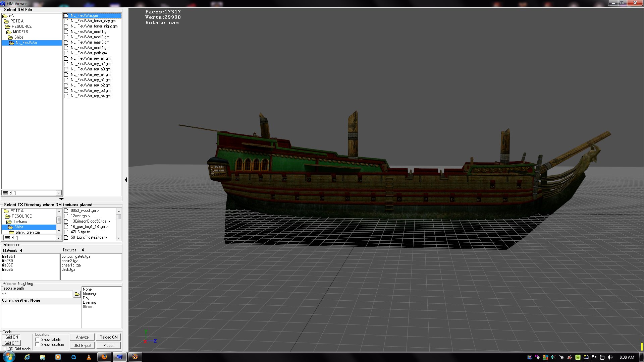Click the resource path browse folder icon
The height and width of the screenshot is (362, 644).
pyautogui.click(x=77, y=294)
